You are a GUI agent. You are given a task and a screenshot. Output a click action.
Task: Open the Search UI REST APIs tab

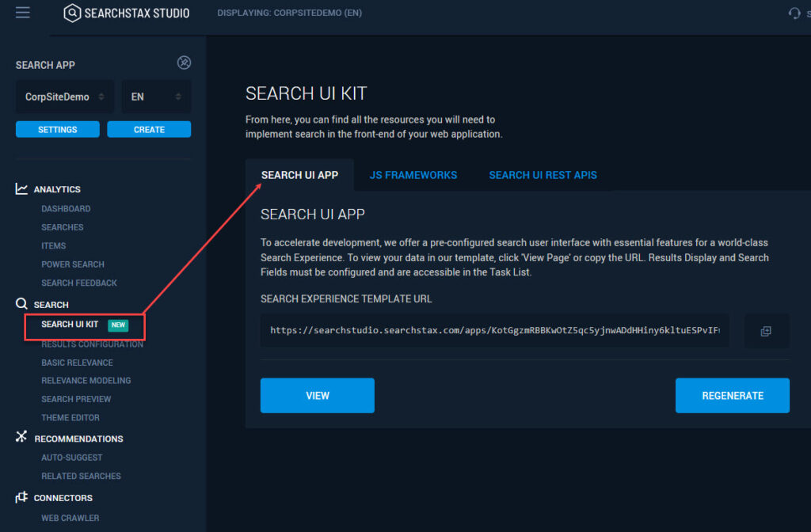[543, 175]
